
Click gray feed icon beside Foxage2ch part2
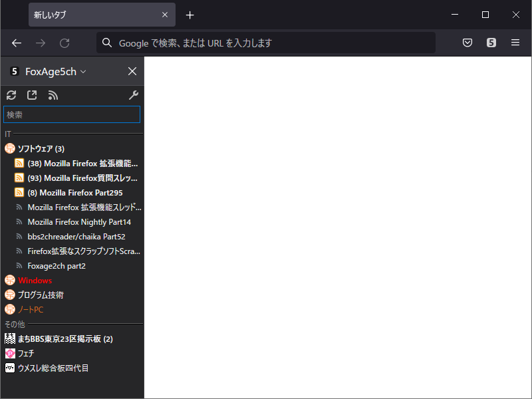(19, 265)
